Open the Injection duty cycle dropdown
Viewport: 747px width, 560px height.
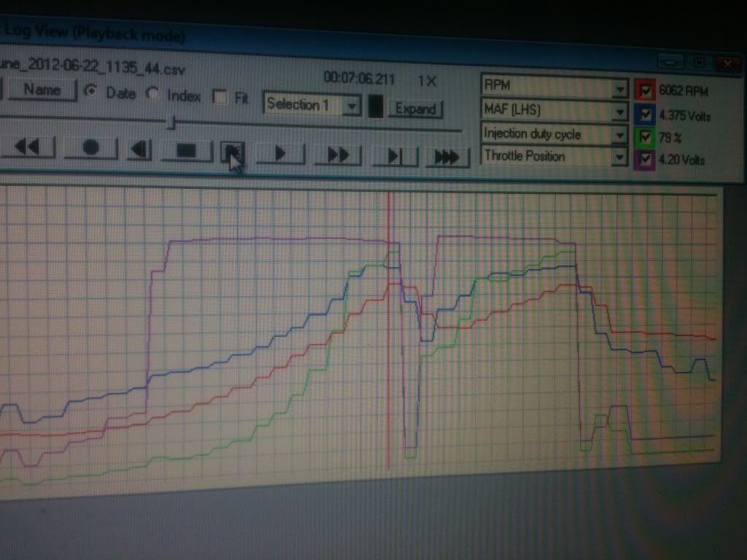click(619, 136)
